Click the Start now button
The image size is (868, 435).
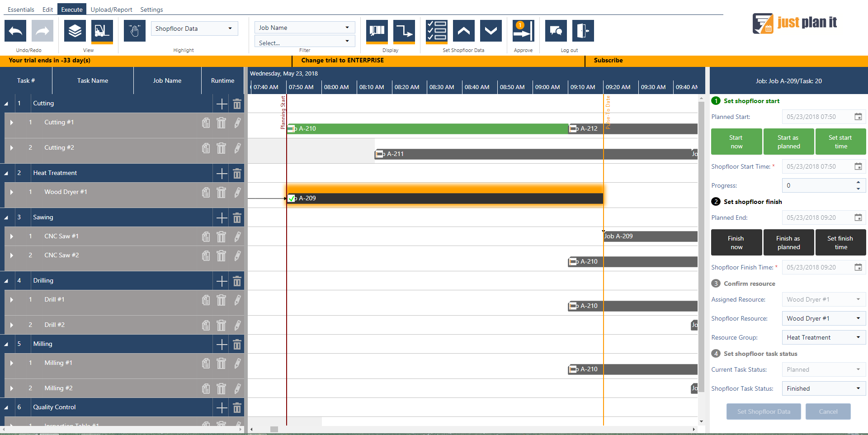click(736, 141)
